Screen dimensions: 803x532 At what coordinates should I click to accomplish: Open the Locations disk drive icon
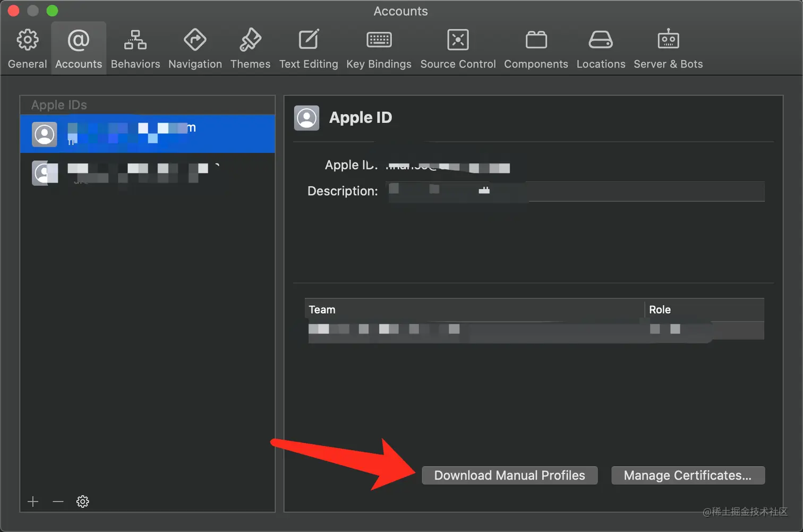[601, 40]
